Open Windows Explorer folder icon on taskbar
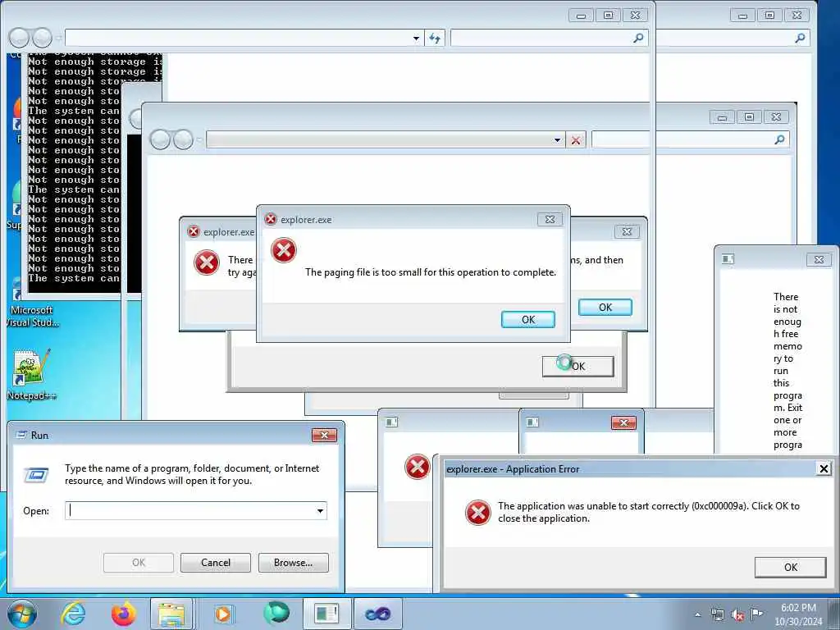 171,614
